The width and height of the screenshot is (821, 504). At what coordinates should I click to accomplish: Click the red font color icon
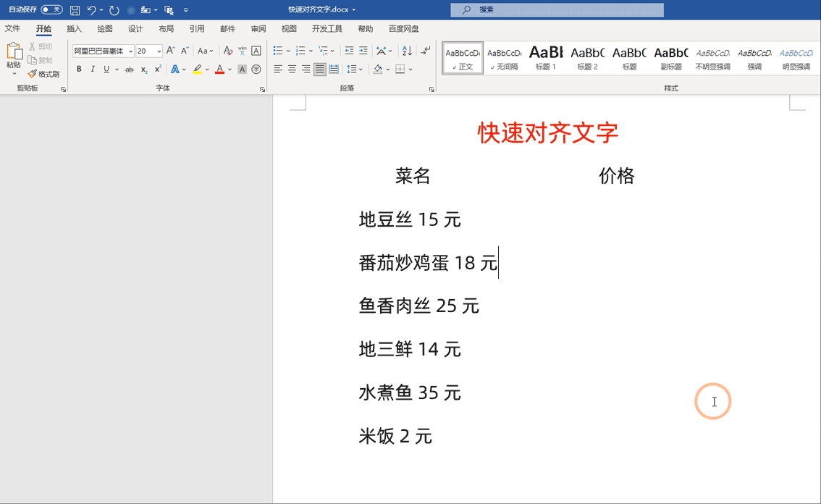[x=220, y=70]
